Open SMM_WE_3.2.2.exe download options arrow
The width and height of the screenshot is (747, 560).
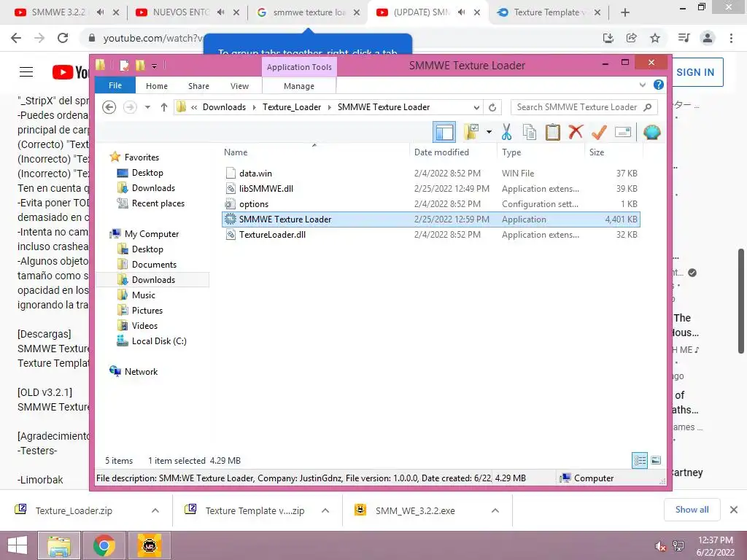(495, 510)
